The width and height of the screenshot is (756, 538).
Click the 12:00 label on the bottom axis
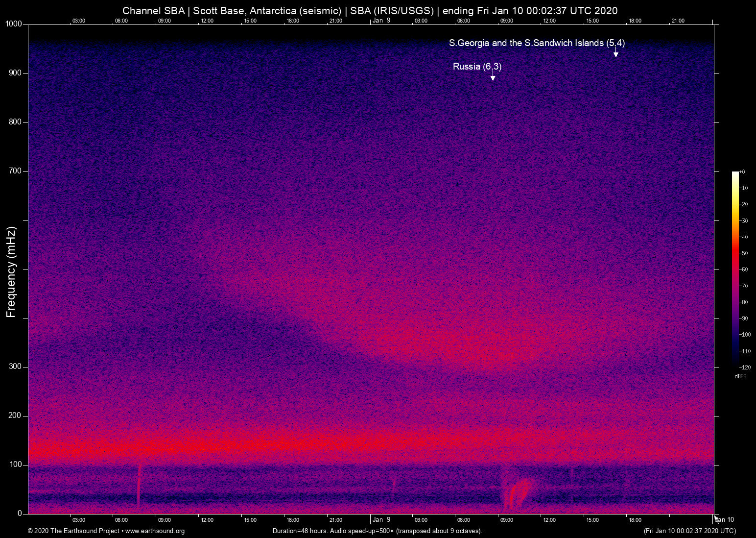pyautogui.click(x=208, y=520)
